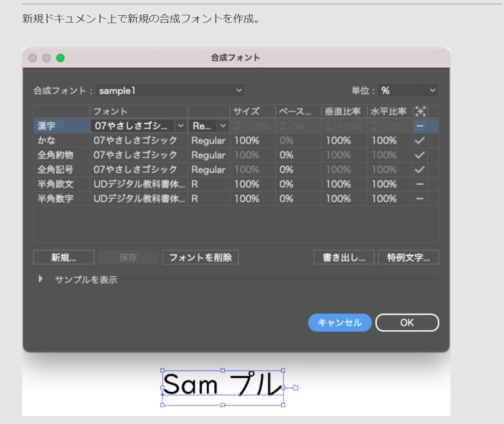Click the 半角数字 row size 100% value

click(247, 199)
